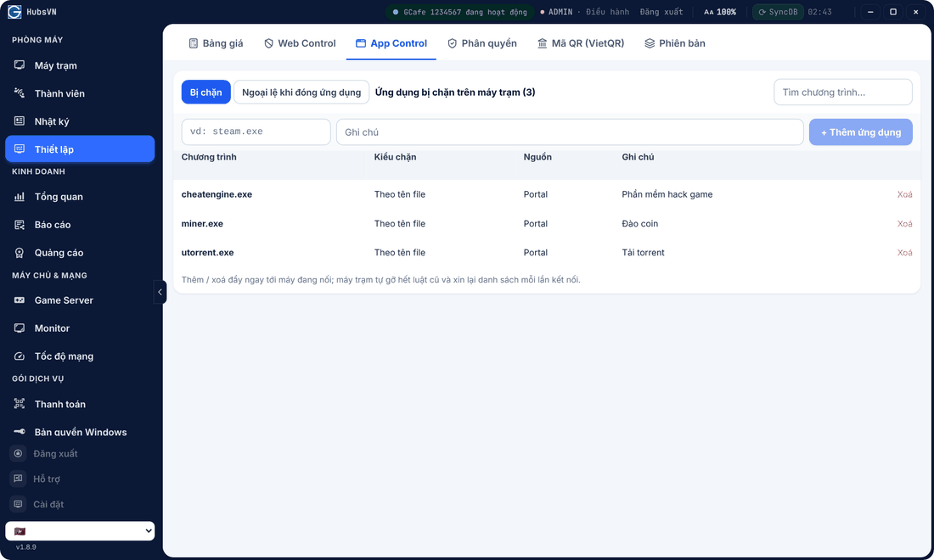Toggle the Bị chặn filter pill
The width and height of the screenshot is (934, 560).
pos(206,92)
